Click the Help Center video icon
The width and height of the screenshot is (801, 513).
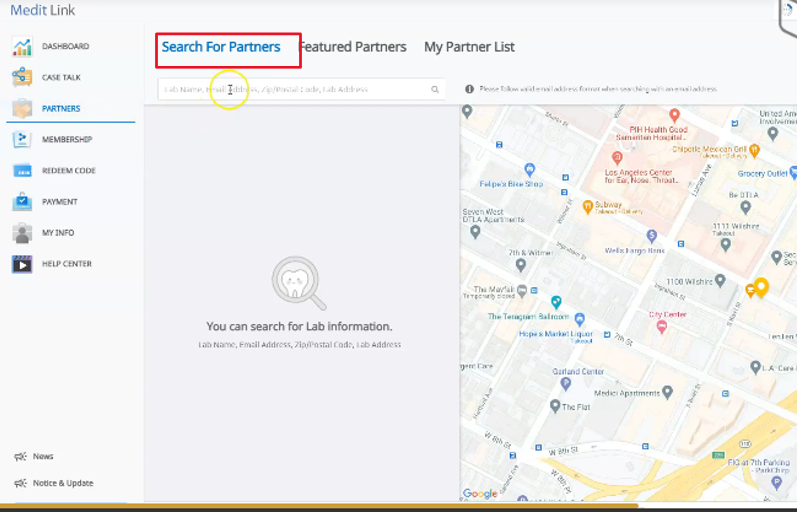coord(21,264)
